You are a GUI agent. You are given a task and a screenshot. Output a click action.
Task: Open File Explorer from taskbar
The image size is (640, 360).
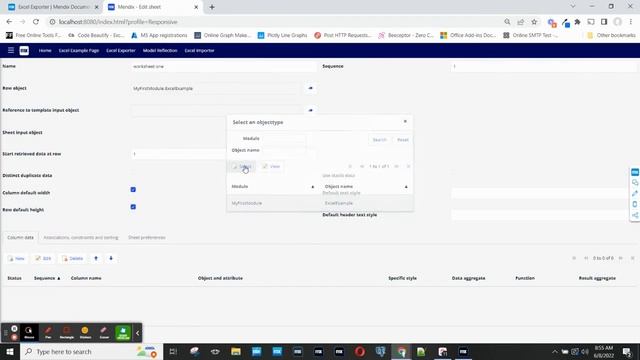(x=236, y=351)
